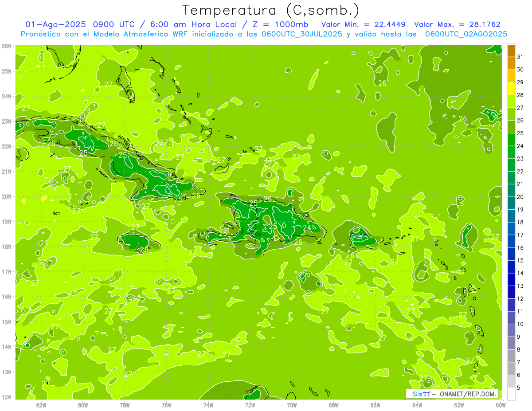Click the "0600UTC_02AGO2025" valid-until time
The width and height of the screenshot is (532, 411).
(466, 34)
